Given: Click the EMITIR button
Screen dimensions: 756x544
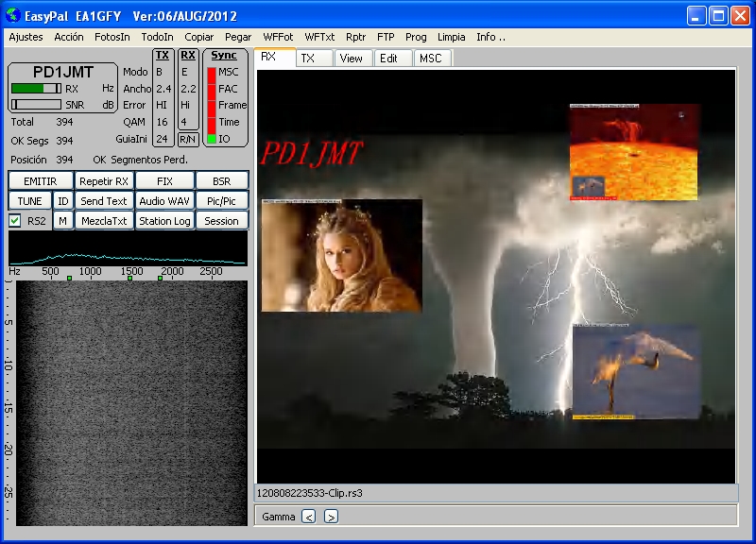Looking at the screenshot, I should tap(41, 181).
